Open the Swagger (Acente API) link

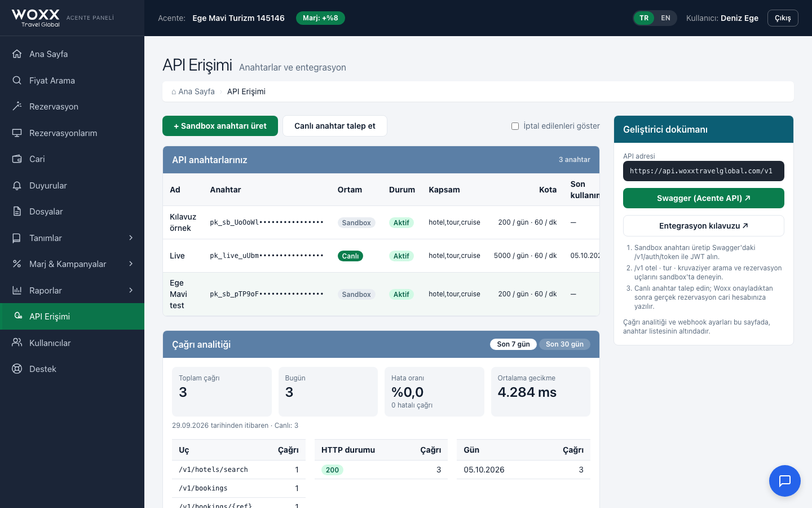click(704, 198)
